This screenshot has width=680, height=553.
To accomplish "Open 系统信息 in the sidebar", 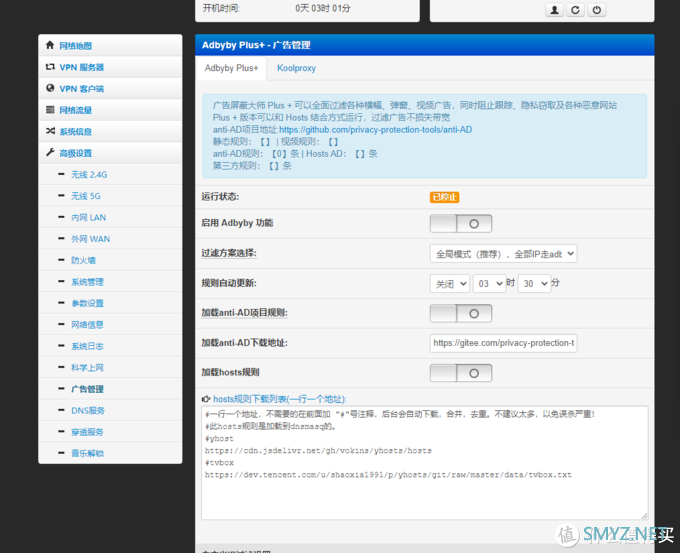I will click(75, 132).
